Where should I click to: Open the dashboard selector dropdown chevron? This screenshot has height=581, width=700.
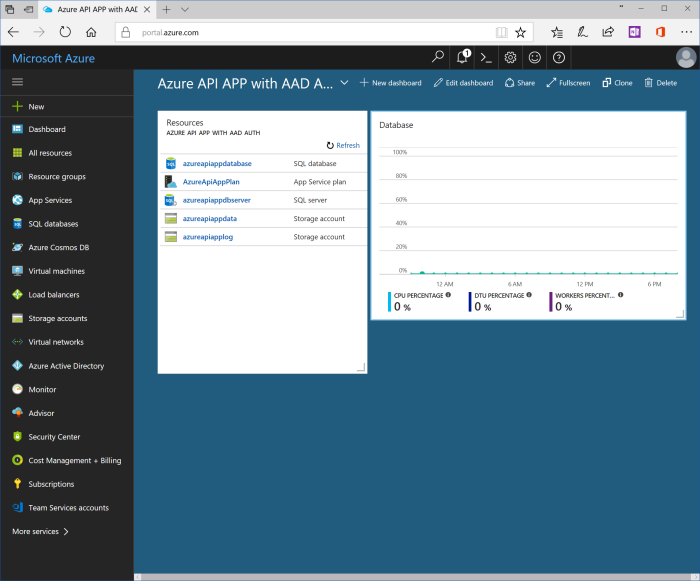click(344, 83)
